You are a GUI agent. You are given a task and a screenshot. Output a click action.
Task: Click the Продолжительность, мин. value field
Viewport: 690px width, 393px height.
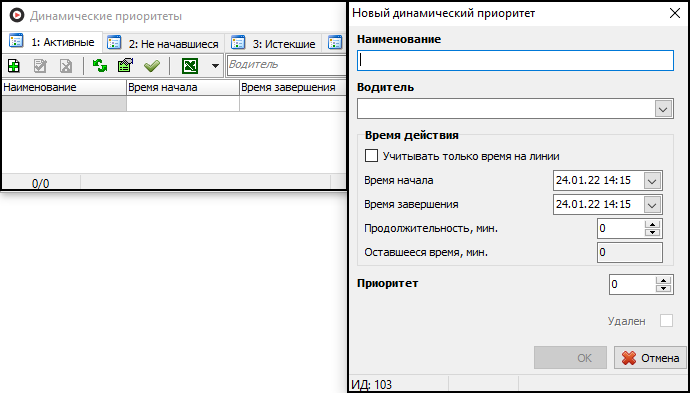coord(620,228)
